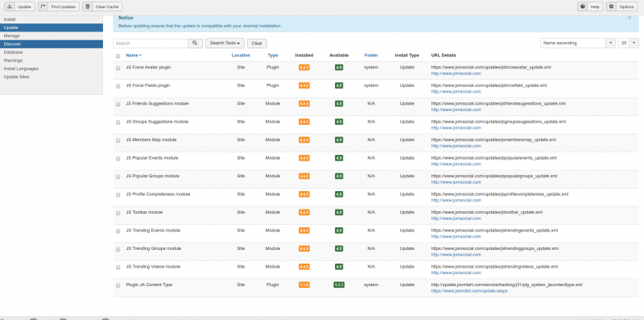Dismiss the Notice with the X icon
The height and width of the screenshot is (320, 644).
tap(630, 18)
